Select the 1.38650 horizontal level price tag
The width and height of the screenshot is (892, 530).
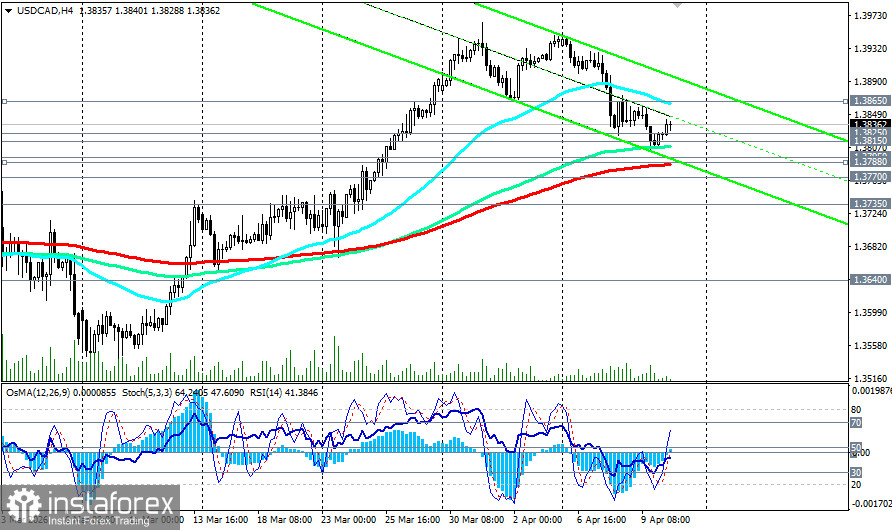tap(870, 101)
